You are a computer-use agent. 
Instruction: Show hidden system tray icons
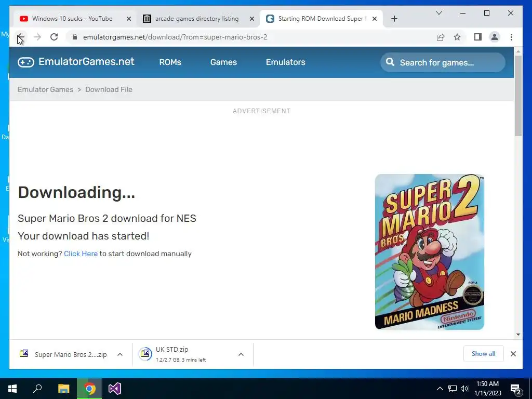440,389
